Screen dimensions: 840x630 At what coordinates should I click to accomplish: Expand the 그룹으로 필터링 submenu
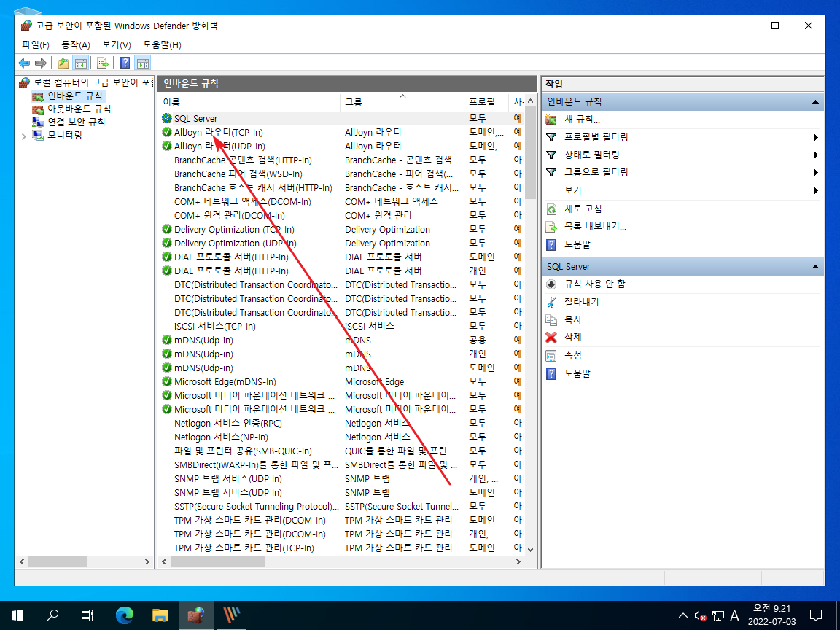(815, 173)
